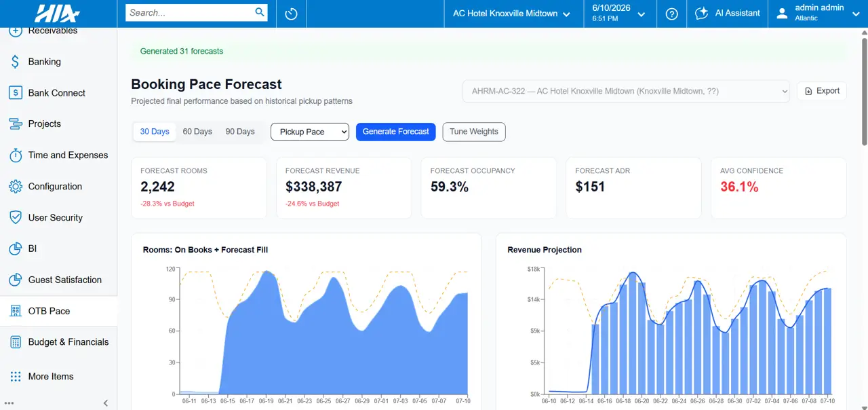Click the Avg Confidence 36.1% value
This screenshot has width=868, height=410.
[x=739, y=187]
